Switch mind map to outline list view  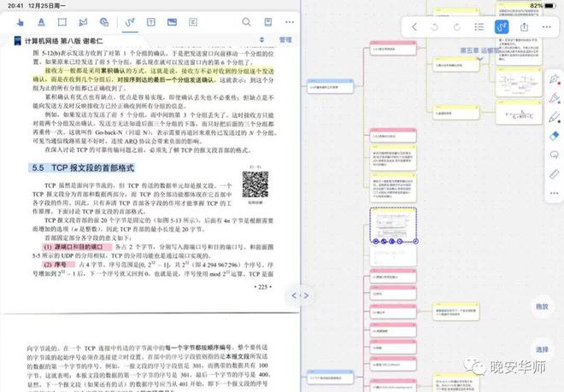point(479,27)
